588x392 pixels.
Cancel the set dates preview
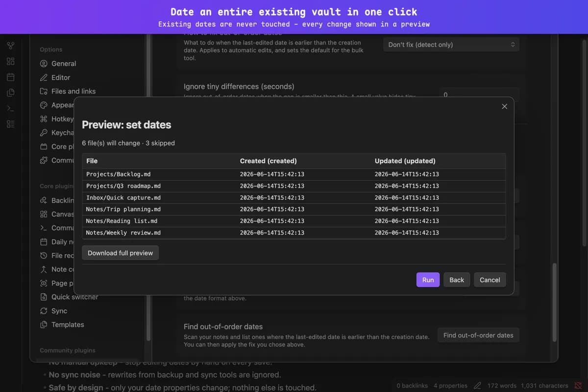pyautogui.click(x=490, y=280)
